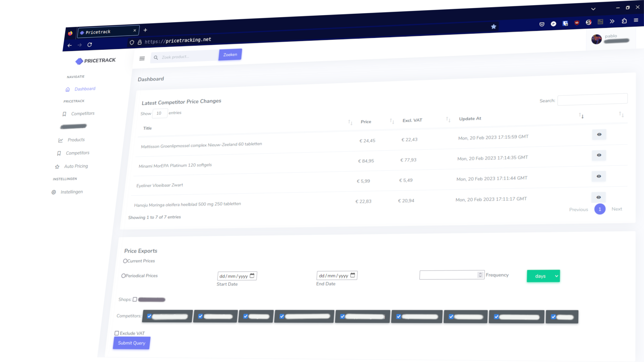Click pablo's user avatar
This screenshot has width=644, height=362.
point(596,40)
